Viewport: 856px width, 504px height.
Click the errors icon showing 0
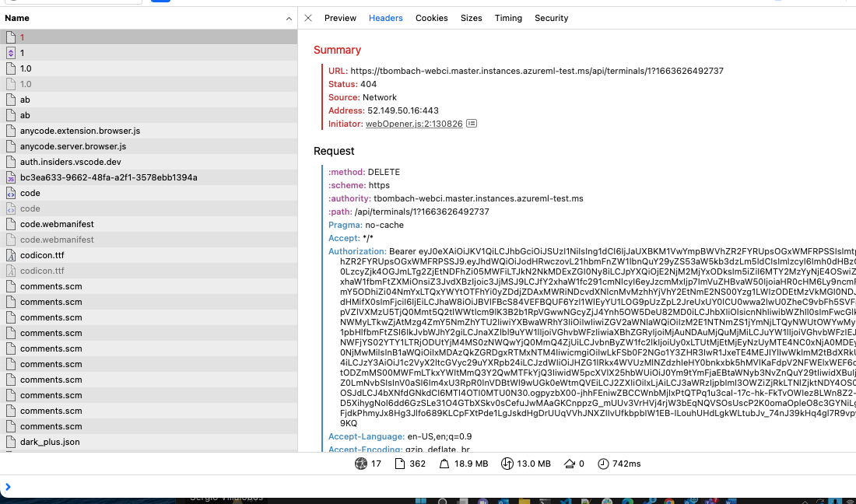coord(570,463)
